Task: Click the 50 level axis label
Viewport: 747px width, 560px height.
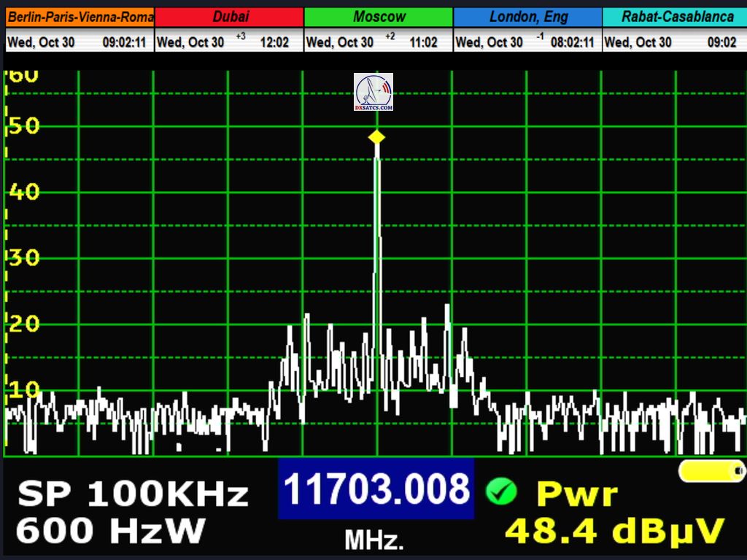Action: pos(24,126)
